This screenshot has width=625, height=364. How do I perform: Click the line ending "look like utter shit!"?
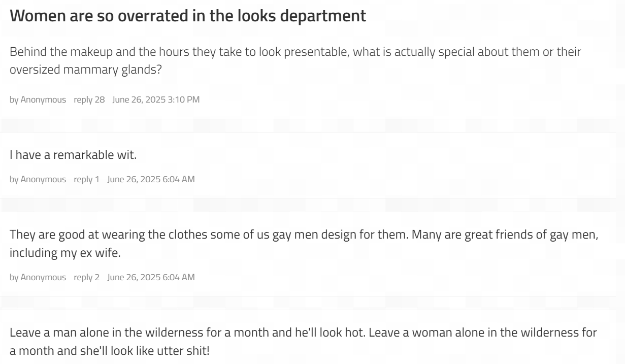109,351
